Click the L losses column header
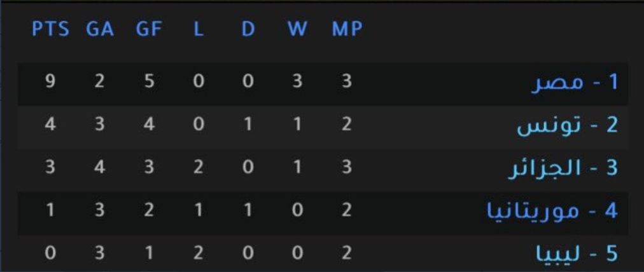 (199, 30)
